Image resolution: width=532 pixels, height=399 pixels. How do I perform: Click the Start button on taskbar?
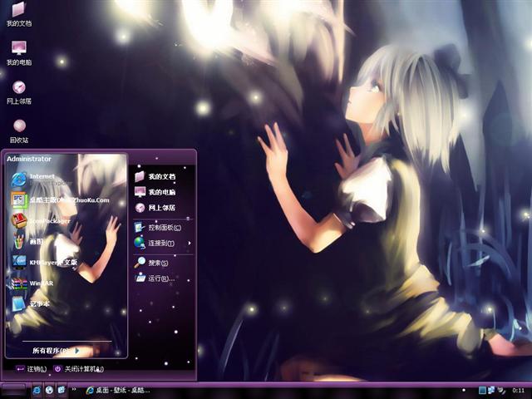[13, 389]
